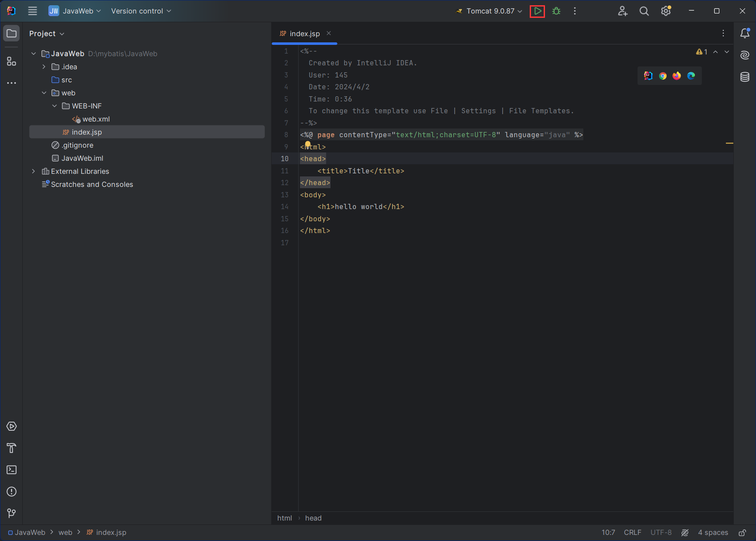Open the Version control menu
Viewport: 756px width, 541px height.
[141, 11]
